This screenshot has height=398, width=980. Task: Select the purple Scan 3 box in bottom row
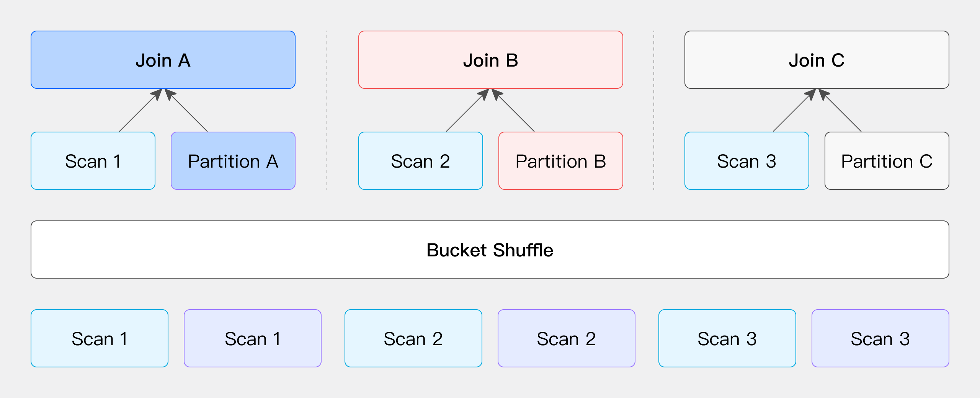pos(880,338)
